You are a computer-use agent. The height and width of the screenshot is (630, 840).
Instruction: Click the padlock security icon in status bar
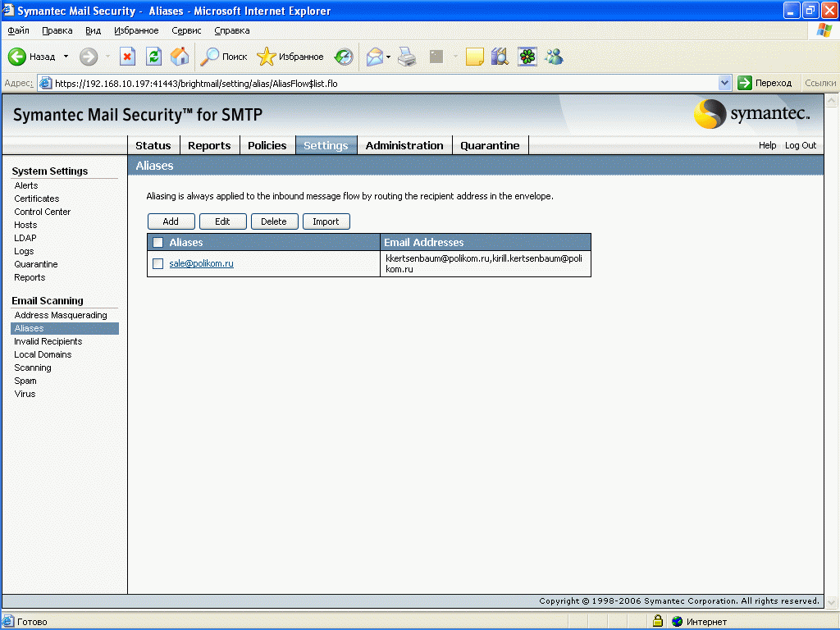pos(658,621)
